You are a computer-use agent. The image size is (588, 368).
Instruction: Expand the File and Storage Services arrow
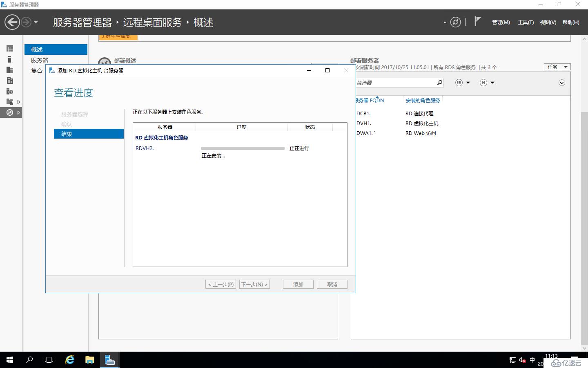click(19, 102)
